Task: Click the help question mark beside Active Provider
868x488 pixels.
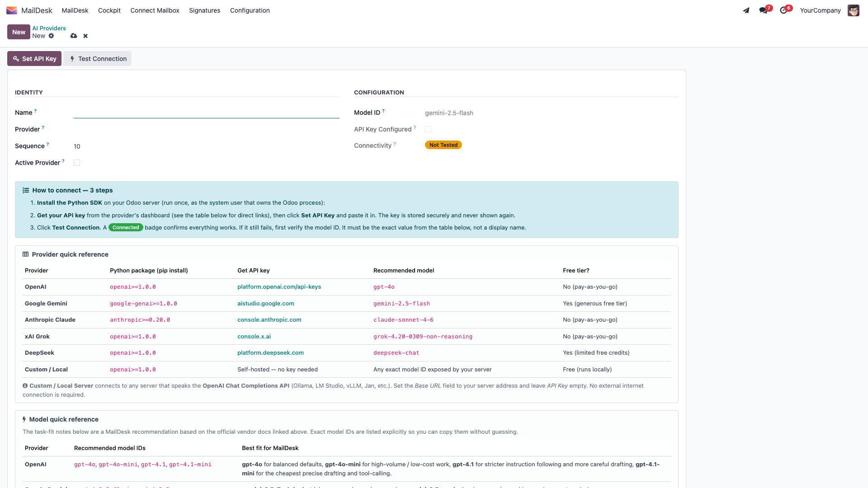Action: coord(63,161)
